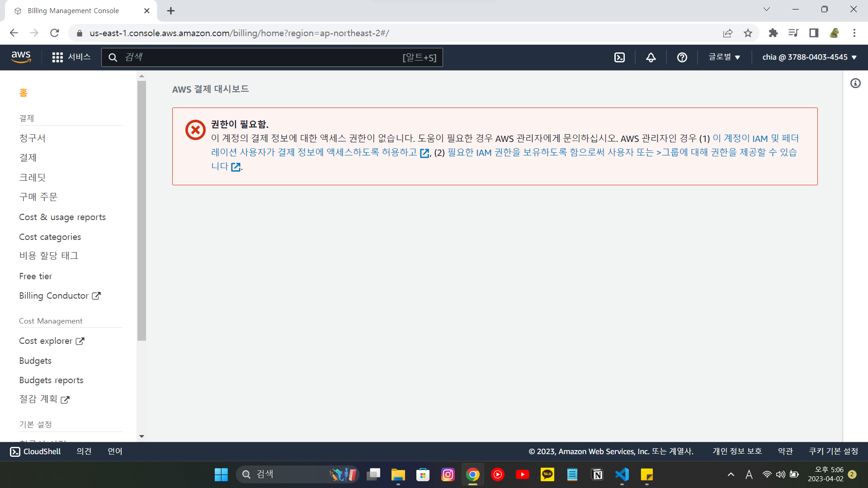Go back in the browser
868x488 pixels.
(14, 33)
